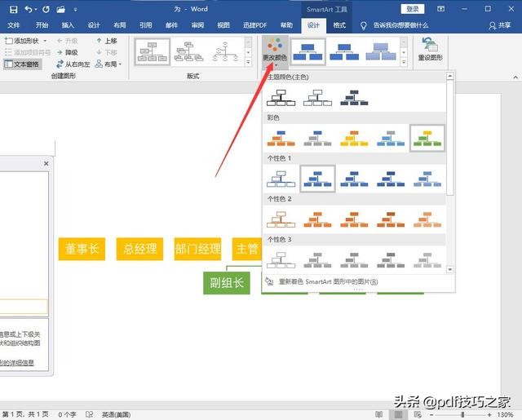522x420 pixels.
Task: Choose the highlighted 个性色 1 blue fill option
Action: click(x=317, y=179)
